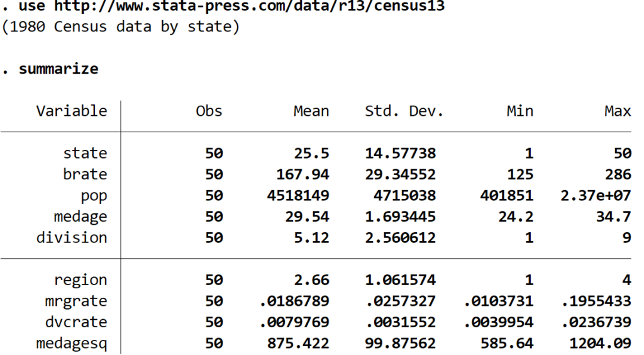644x355 pixels.
Task: Click the Variable column header
Action: [x=71, y=111]
